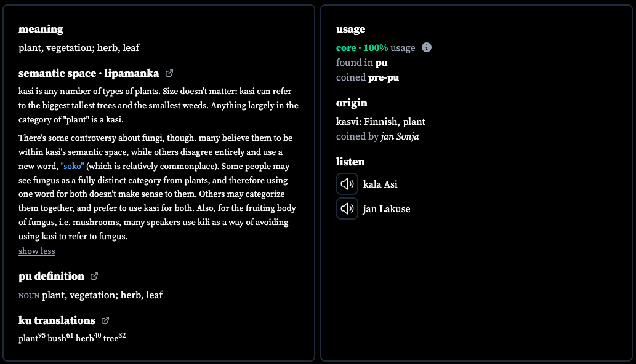Image resolution: width=636 pixels, height=364 pixels.
Task: Click the bold pu book name
Action: pyautogui.click(x=381, y=63)
